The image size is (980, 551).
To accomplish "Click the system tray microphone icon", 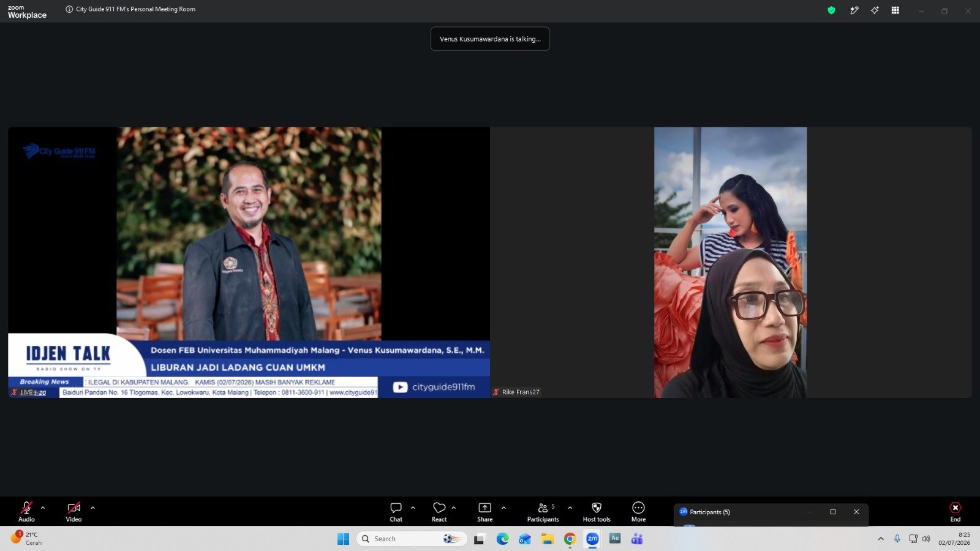I will click(897, 539).
